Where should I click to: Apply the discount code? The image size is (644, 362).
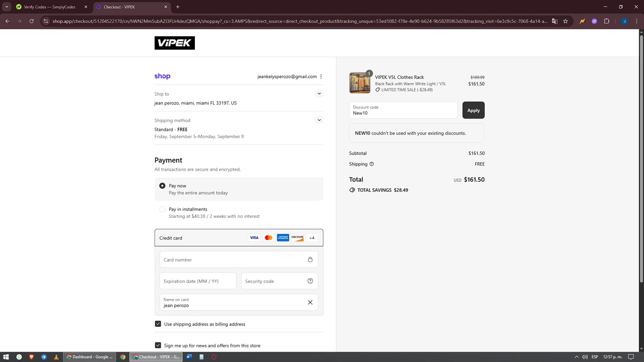[473, 110]
